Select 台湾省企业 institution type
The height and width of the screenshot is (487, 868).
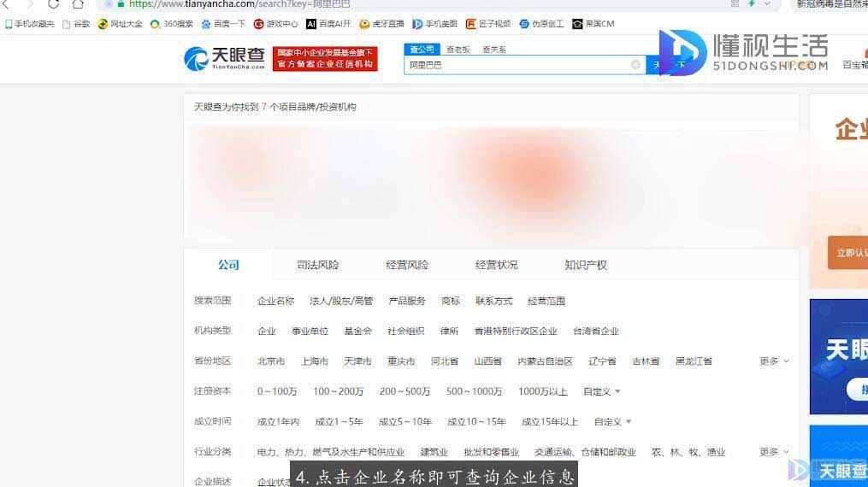[x=596, y=332]
